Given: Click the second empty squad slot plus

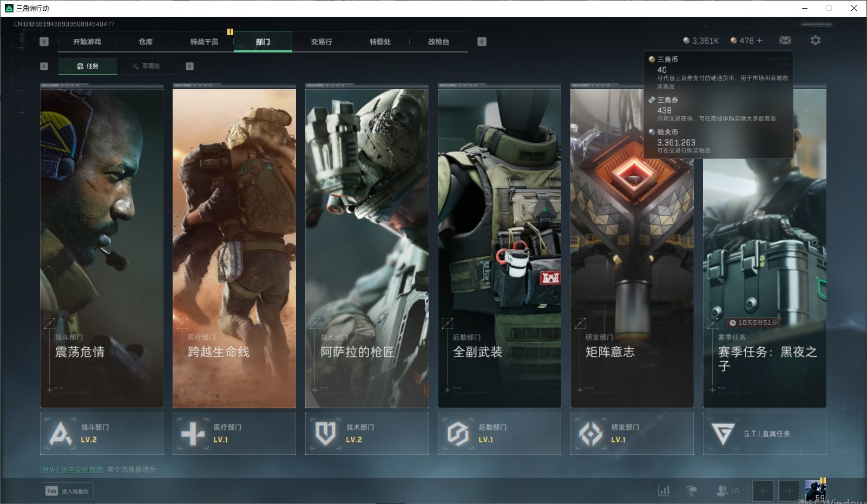Looking at the screenshot, I should 789,491.
